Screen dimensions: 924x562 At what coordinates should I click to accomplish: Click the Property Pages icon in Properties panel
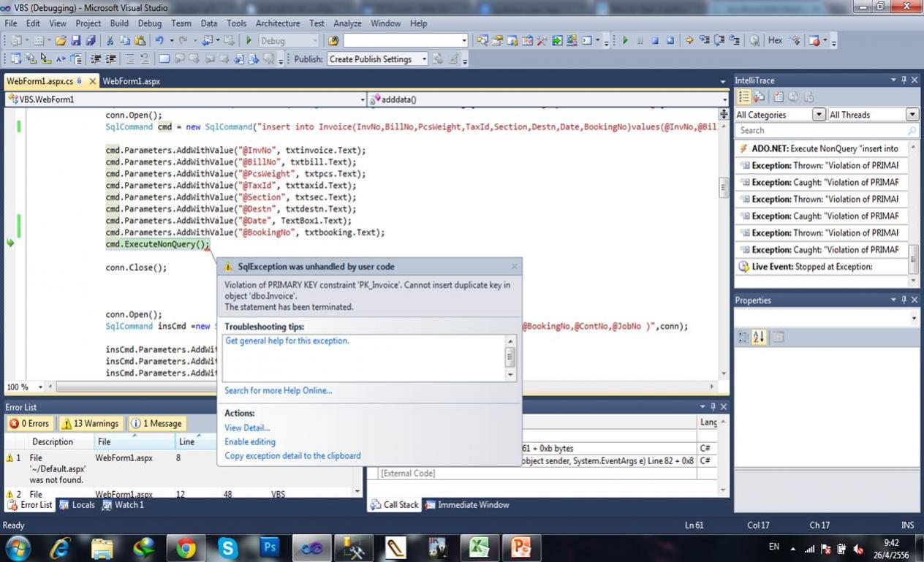click(778, 337)
